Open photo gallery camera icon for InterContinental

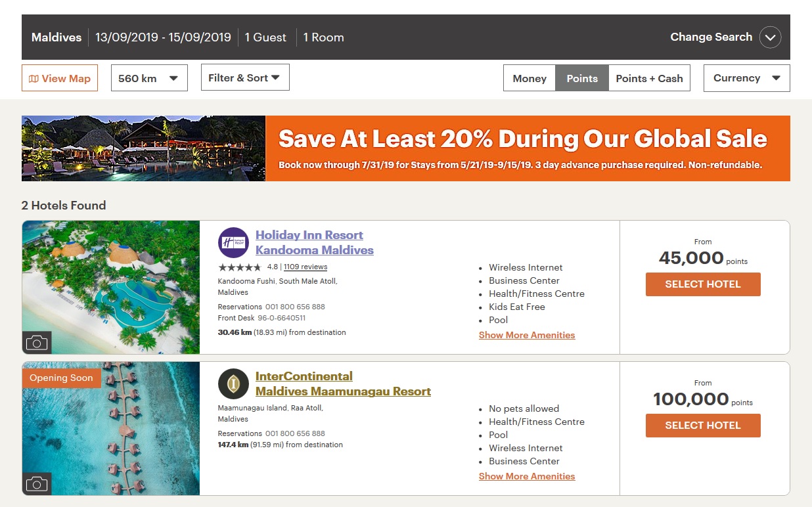[x=37, y=484]
